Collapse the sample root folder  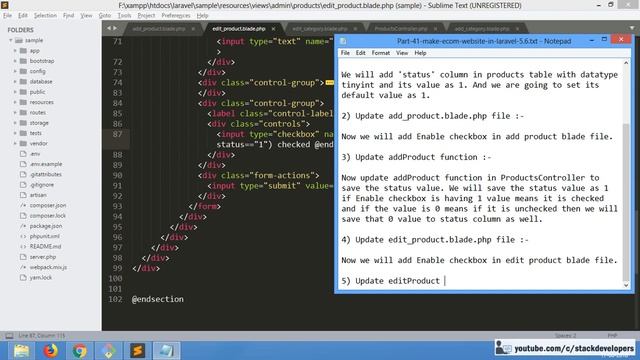[x=11, y=40]
